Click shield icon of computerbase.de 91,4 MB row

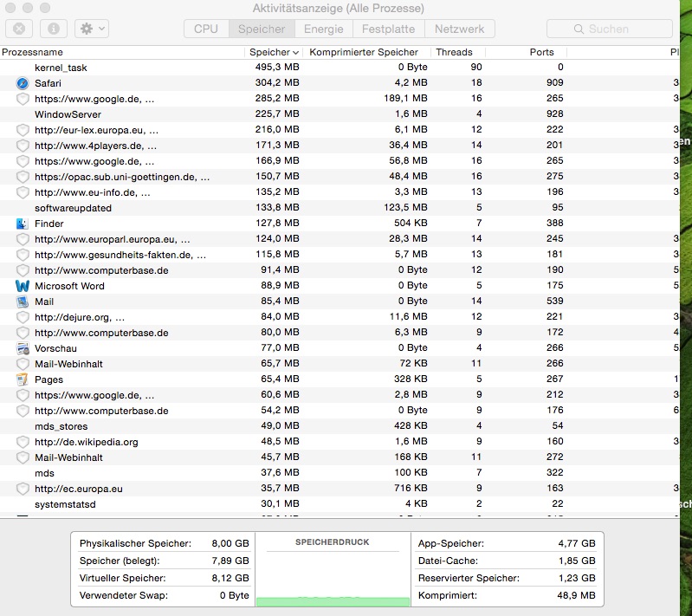click(x=23, y=270)
